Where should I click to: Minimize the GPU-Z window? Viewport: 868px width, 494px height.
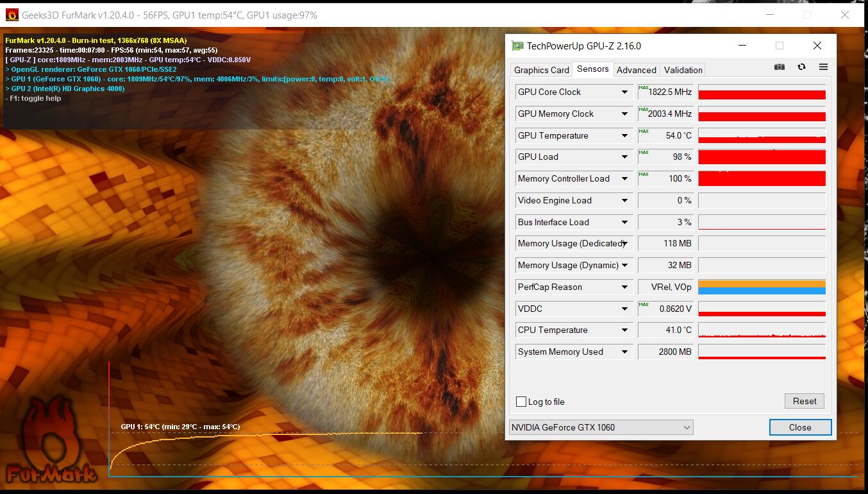[742, 46]
